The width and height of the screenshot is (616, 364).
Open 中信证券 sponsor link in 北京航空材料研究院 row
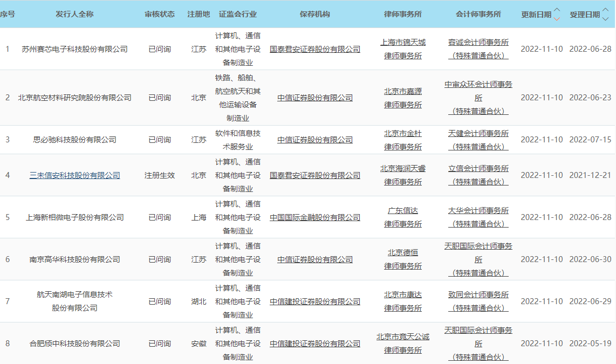[x=314, y=98]
